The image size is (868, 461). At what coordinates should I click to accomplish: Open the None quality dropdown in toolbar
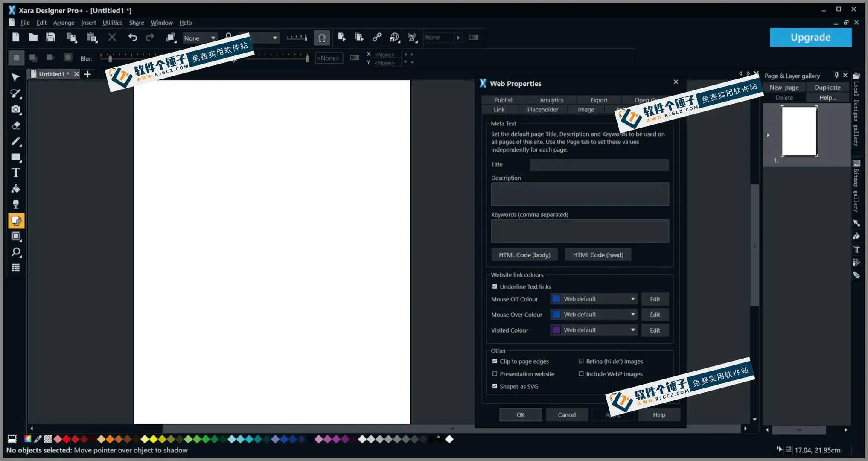click(200, 38)
